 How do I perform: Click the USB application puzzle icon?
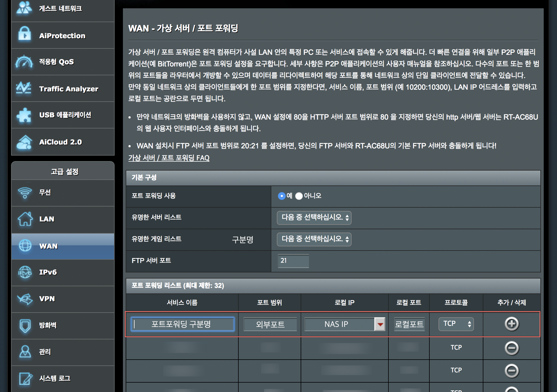click(24, 115)
